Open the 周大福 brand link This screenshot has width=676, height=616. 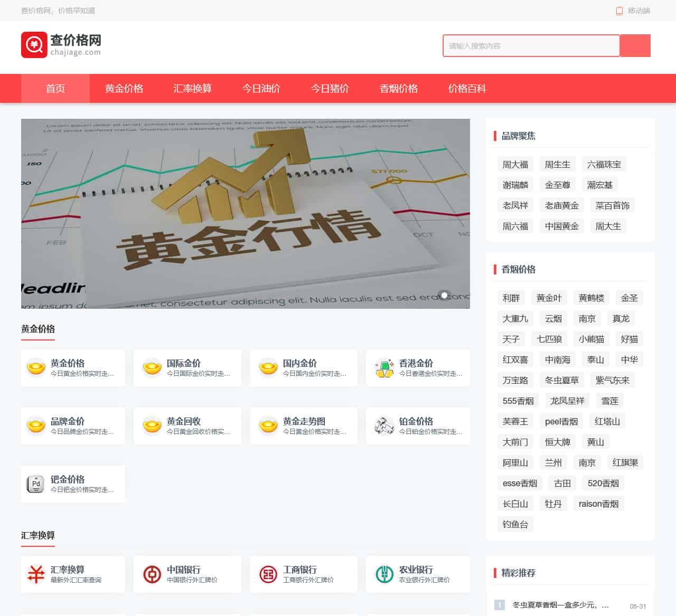[x=515, y=164]
